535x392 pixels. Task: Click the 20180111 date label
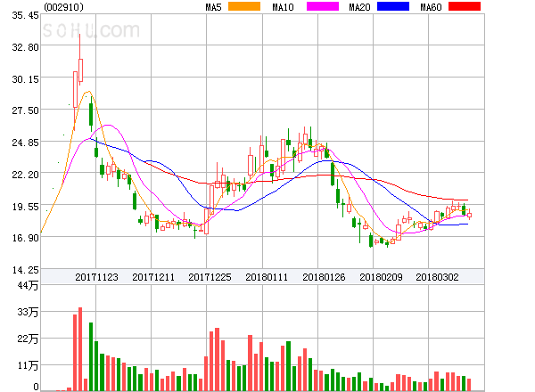click(x=267, y=277)
